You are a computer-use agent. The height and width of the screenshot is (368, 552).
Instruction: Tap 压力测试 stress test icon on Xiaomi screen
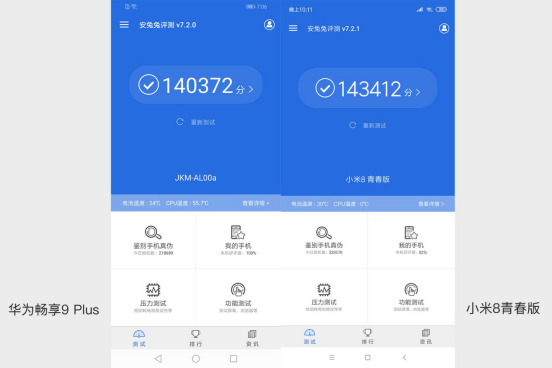[x=324, y=289]
